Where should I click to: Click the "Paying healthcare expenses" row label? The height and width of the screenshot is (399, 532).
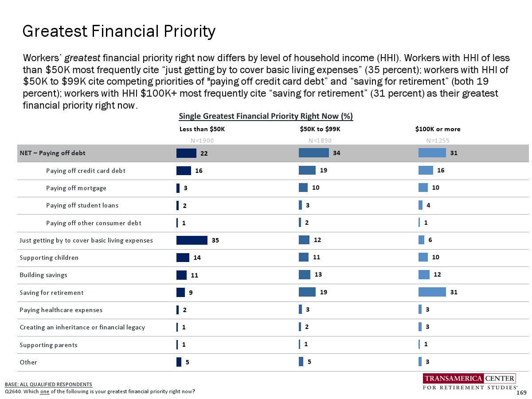(x=61, y=310)
